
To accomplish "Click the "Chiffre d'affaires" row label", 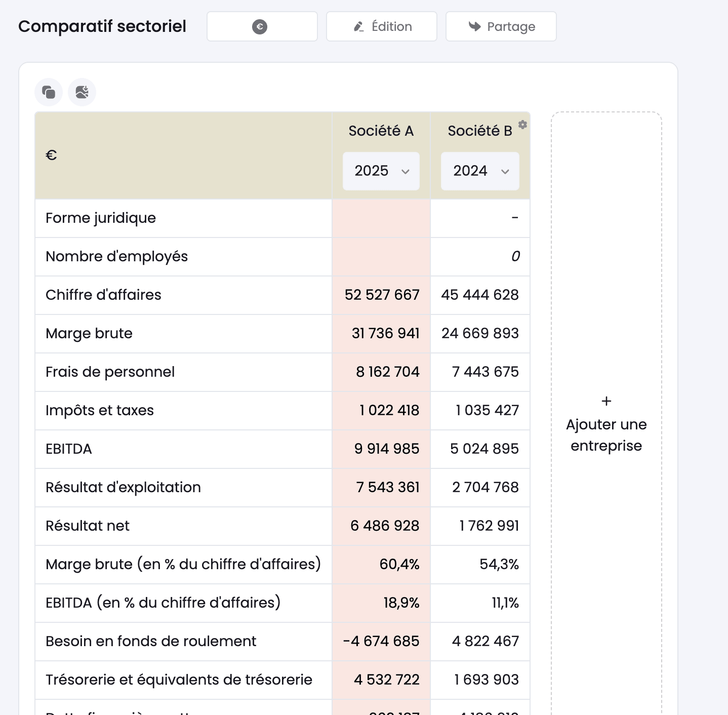I will tap(103, 295).
